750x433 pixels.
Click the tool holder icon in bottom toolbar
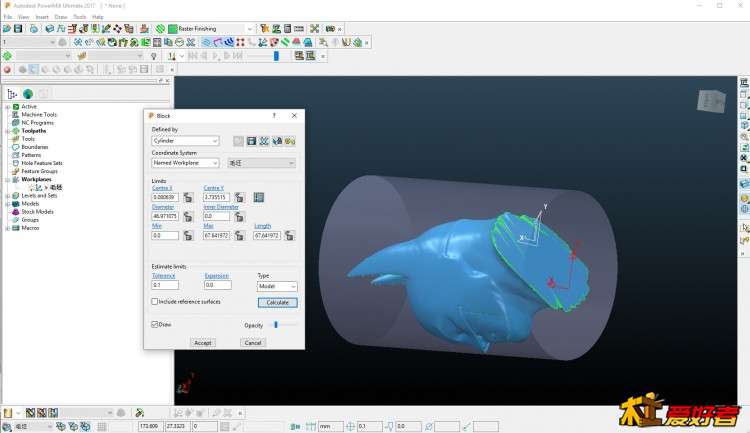[140, 412]
